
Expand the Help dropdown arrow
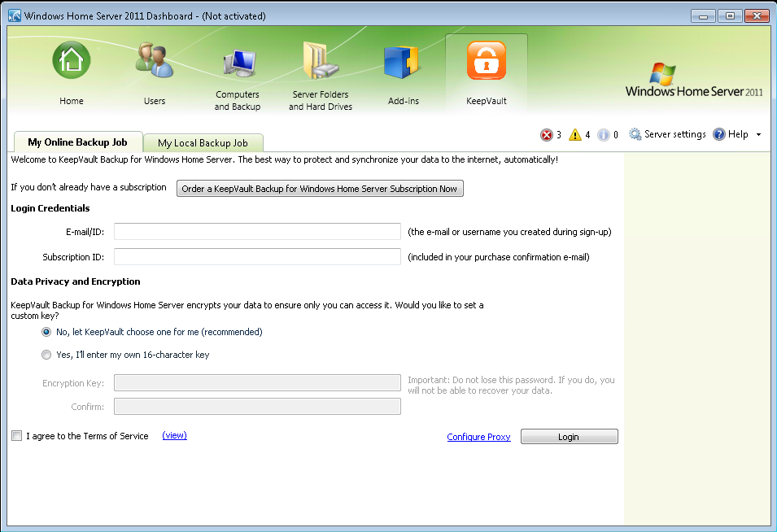[x=758, y=135]
